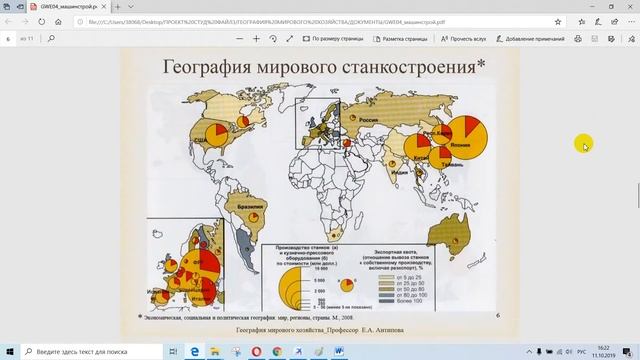640x360 pixels.
Task: Open Microsoft Word from the taskbar
Action: pyautogui.click(x=339, y=351)
